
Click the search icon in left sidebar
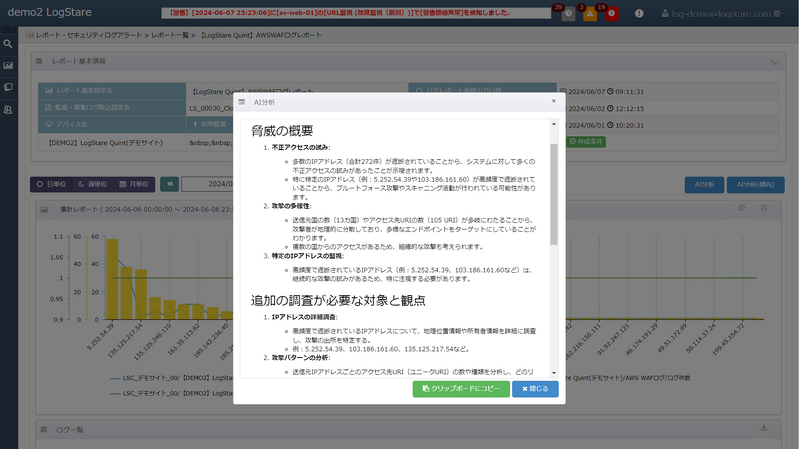tap(8, 44)
